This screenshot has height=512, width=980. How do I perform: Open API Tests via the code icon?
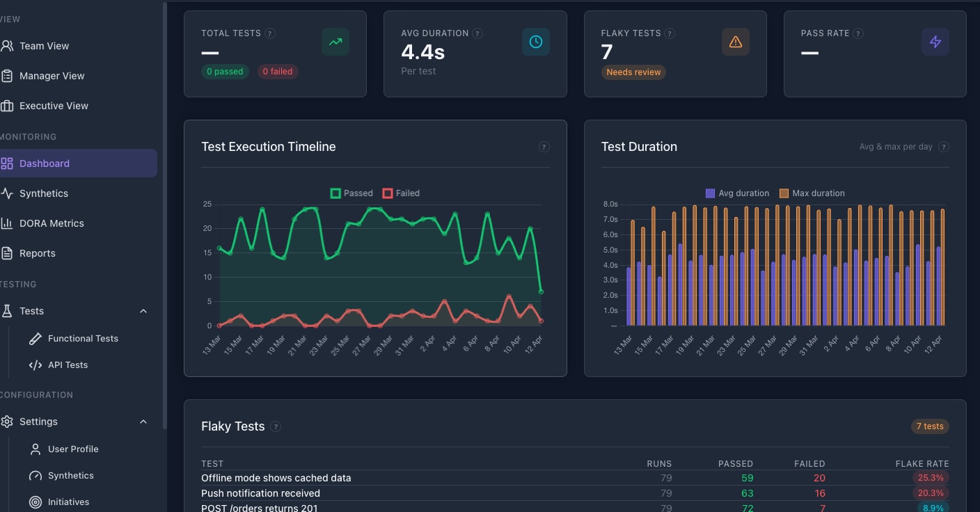[x=35, y=365]
